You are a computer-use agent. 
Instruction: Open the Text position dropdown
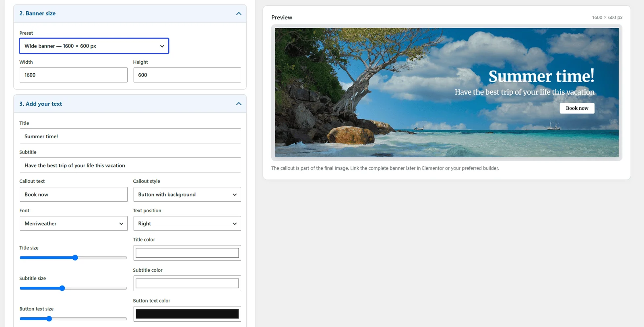coord(187,224)
